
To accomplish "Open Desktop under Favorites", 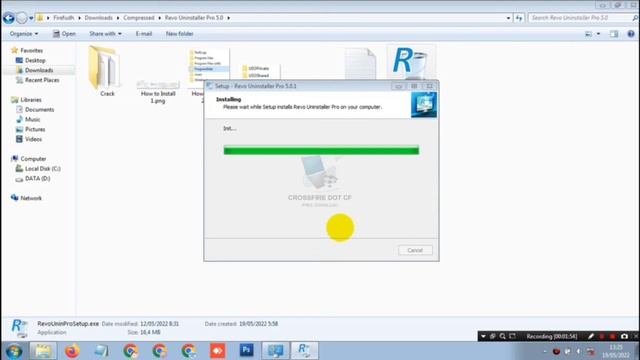I will click(35, 60).
